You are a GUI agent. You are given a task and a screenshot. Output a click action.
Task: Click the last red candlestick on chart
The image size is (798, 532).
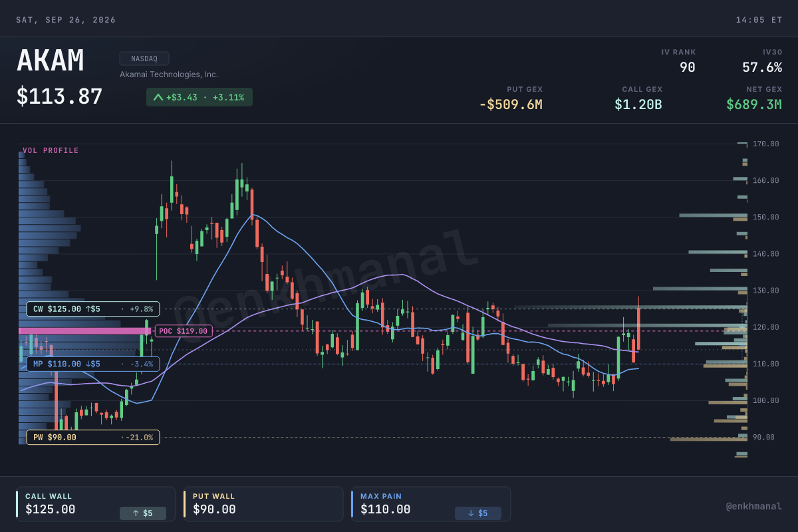coord(638,325)
